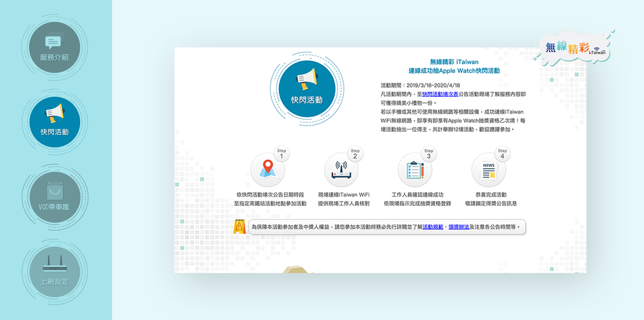Viewport: 644px width, 320px height.
Task: Open the 快閃活動場次表 link
Action: click(440, 94)
